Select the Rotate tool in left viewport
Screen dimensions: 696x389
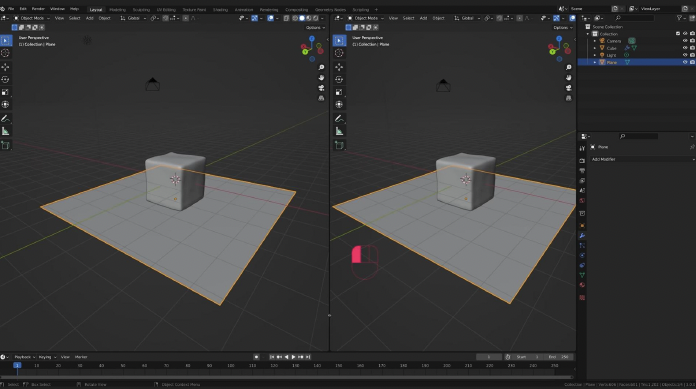pyautogui.click(x=5, y=79)
